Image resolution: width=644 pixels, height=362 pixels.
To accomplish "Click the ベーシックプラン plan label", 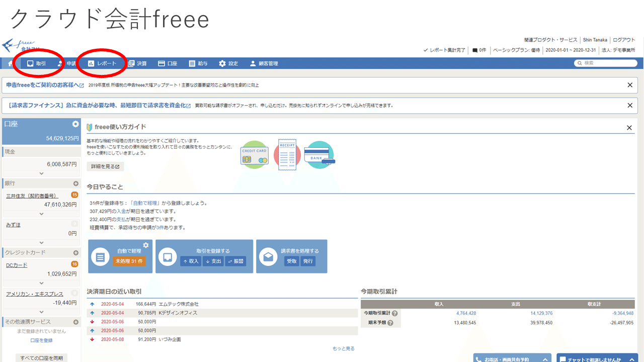I will pos(517,50).
